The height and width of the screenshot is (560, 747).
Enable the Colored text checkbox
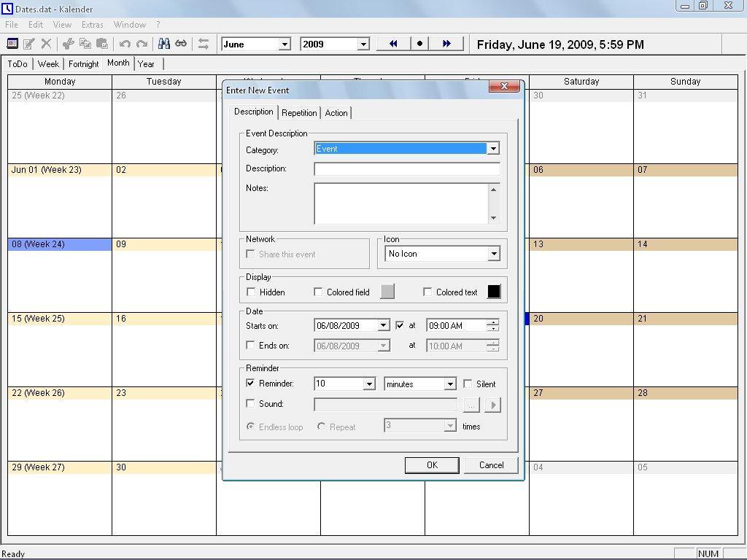[x=427, y=292]
